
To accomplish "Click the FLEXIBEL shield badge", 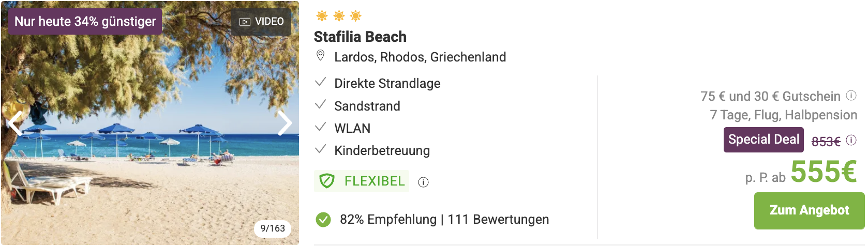I will point(362,181).
